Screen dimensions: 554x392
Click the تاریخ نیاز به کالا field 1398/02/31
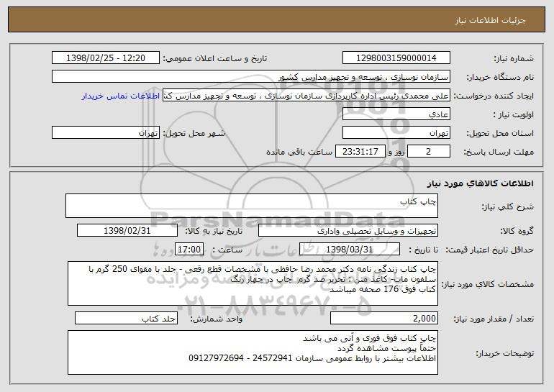coord(127,231)
